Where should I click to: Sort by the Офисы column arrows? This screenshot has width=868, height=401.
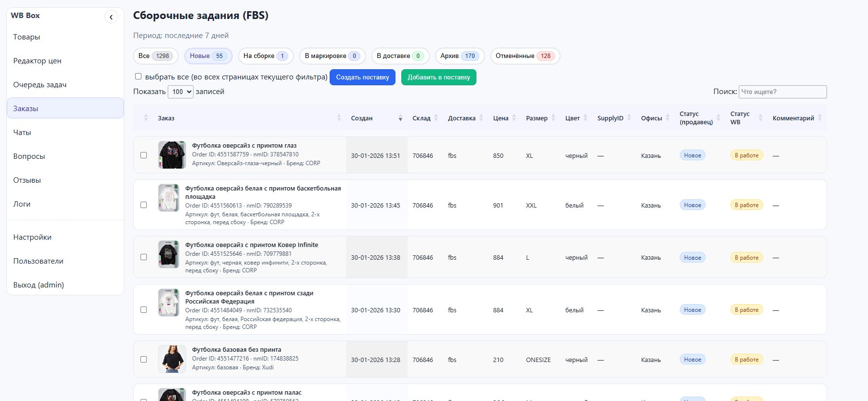pos(668,118)
